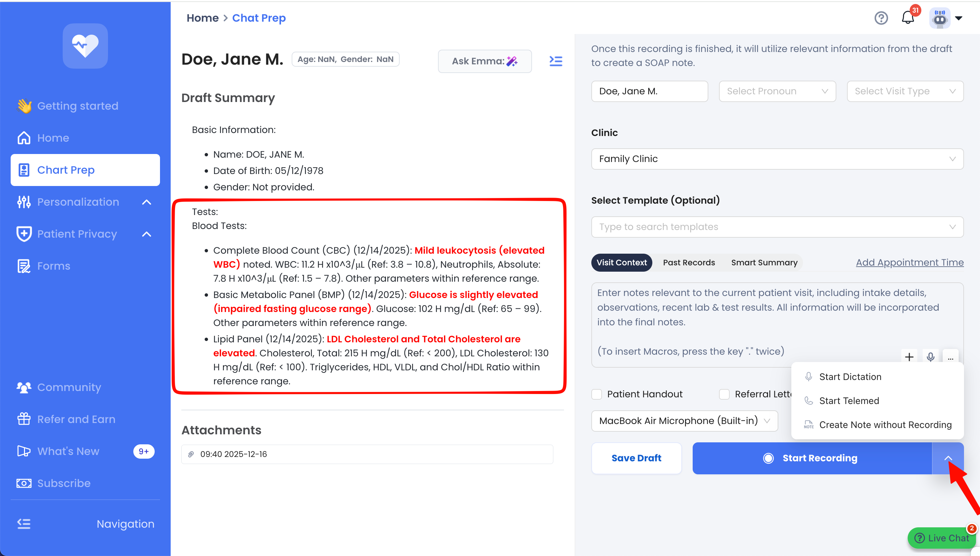Check the Patient Handout checkbox
This screenshot has width=980, height=556.
pyautogui.click(x=597, y=394)
